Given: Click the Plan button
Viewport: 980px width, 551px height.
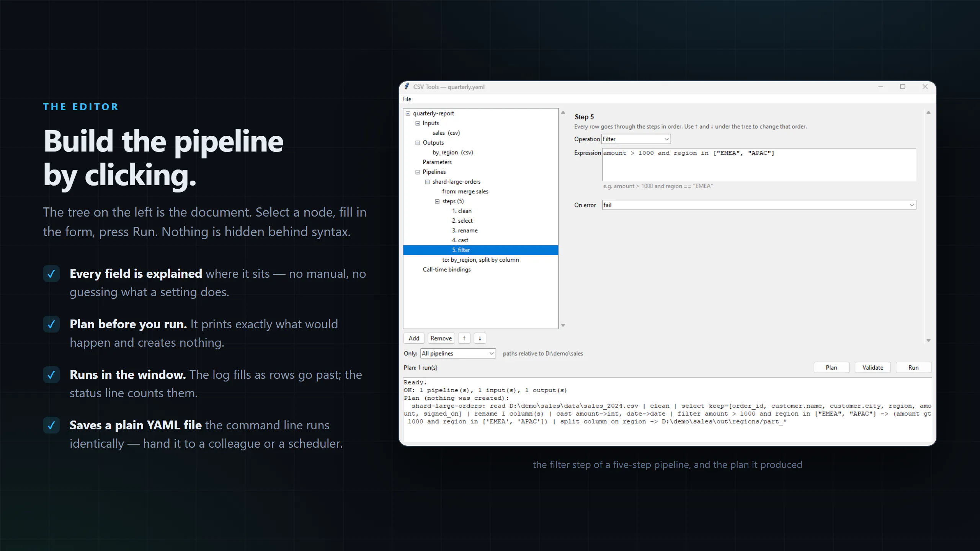Looking at the screenshot, I should (831, 368).
